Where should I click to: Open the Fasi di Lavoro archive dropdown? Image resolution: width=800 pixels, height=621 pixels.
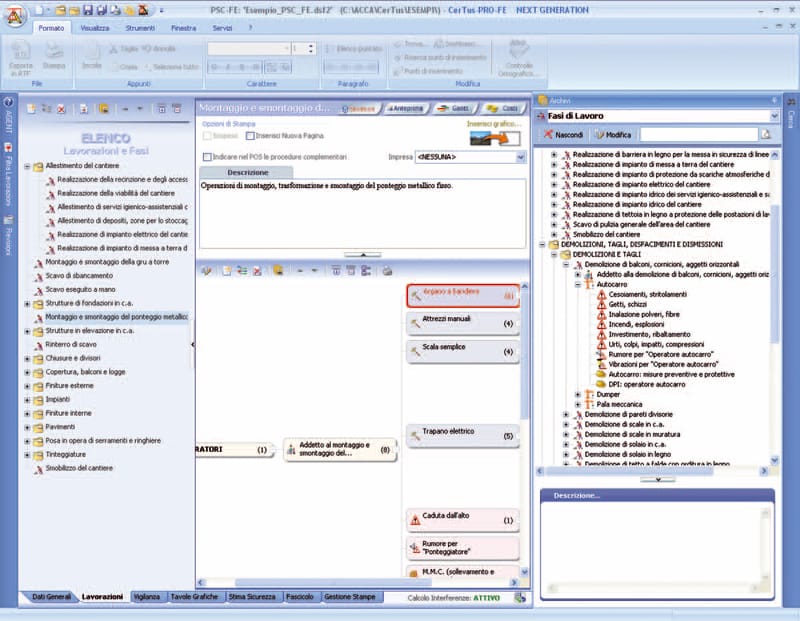click(x=774, y=115)
